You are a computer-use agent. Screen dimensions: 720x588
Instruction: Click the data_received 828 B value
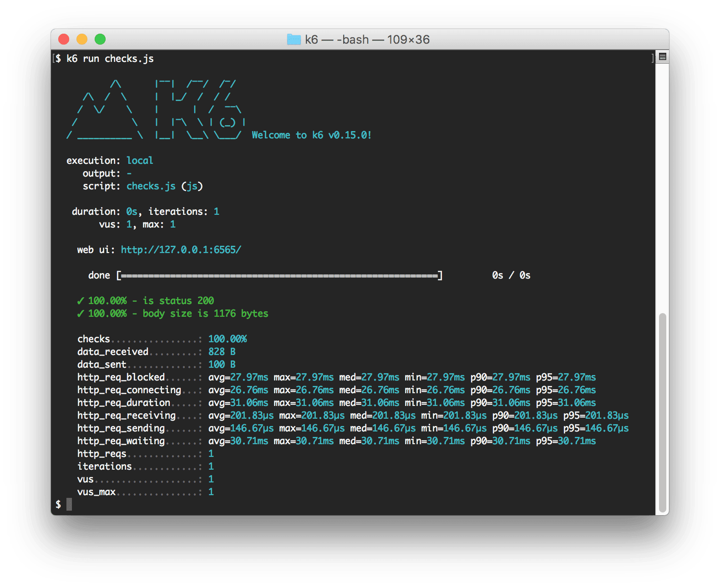(222, 352)
